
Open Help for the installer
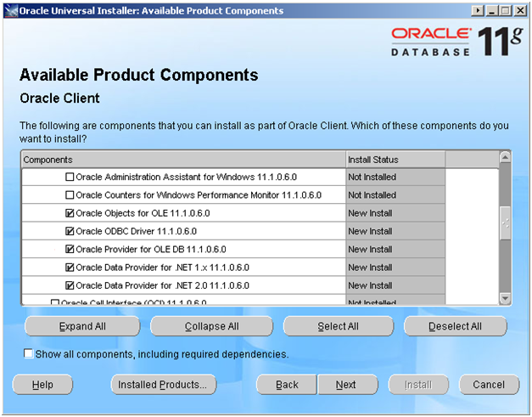(x=42, y=385)
